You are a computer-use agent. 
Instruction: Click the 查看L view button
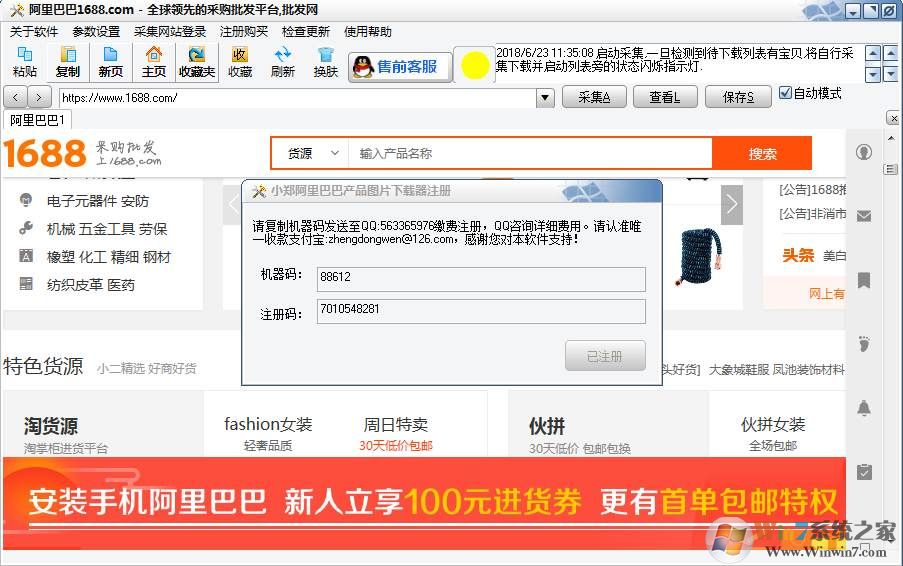point(665,97)
